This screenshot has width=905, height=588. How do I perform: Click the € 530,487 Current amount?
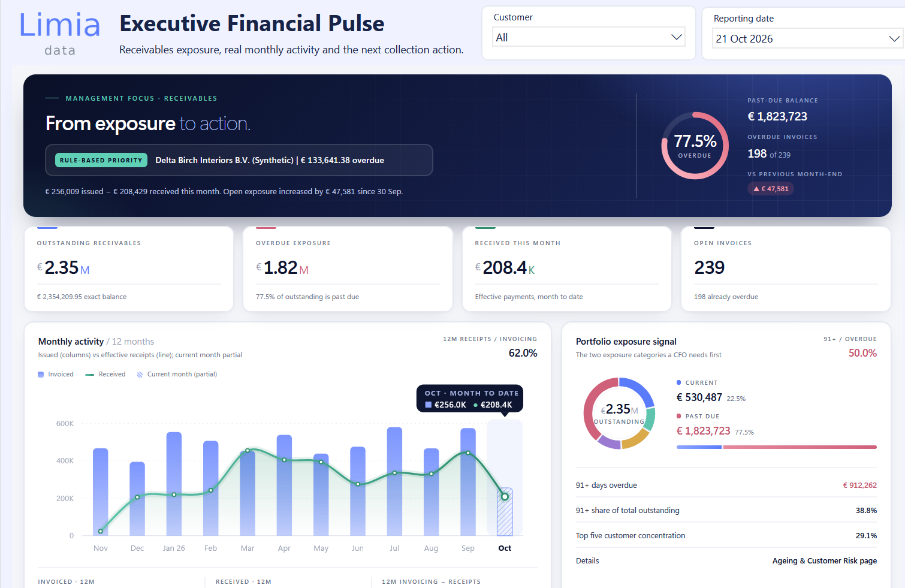[x=699, y=397]
